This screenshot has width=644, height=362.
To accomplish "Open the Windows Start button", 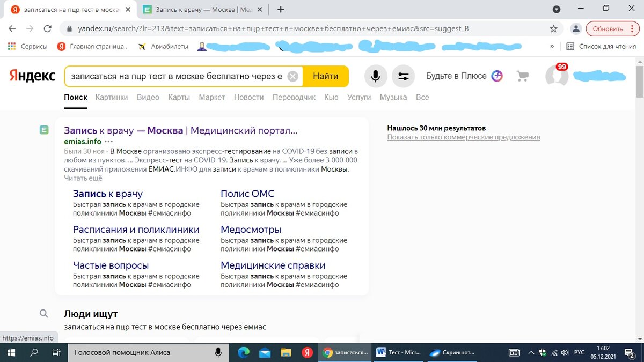I will 11,352.
